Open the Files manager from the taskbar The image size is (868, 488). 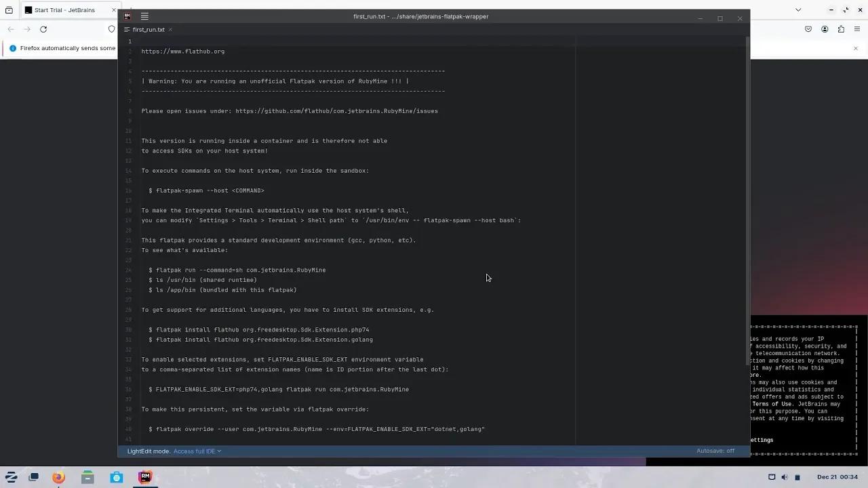(87, 477)
